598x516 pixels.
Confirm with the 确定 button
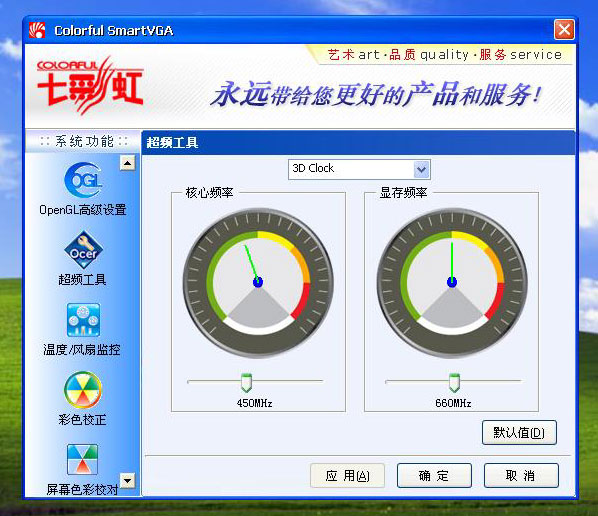(434, 476)
